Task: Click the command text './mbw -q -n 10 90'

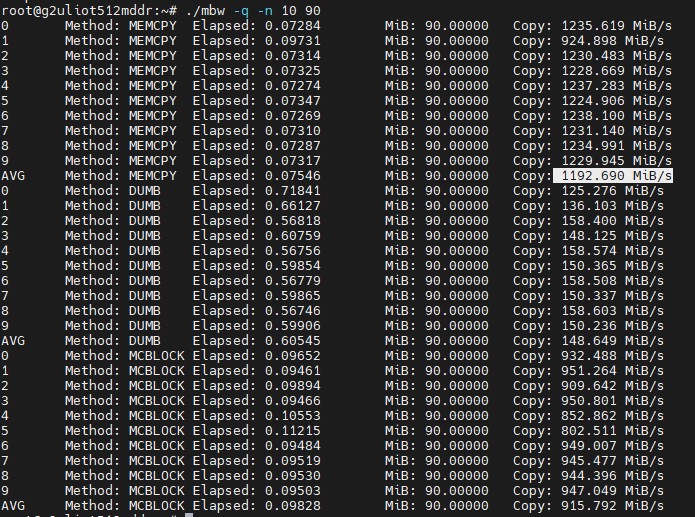Action: (253, 11)
